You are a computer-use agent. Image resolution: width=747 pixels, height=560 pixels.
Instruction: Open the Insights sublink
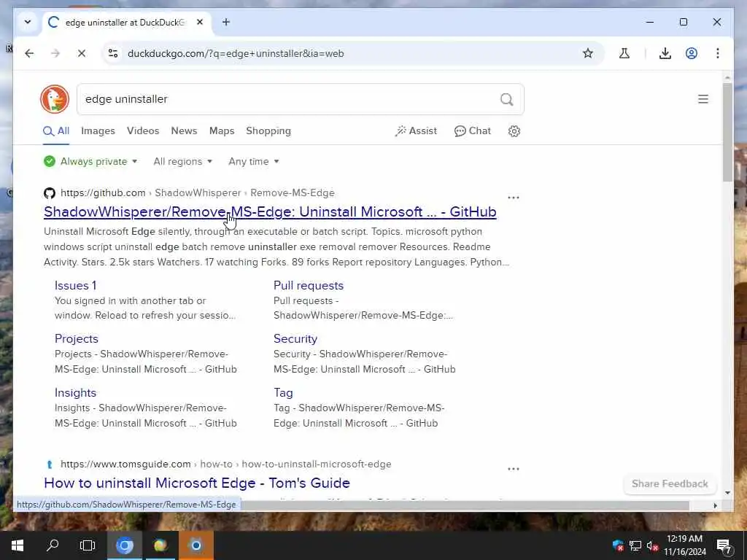pos(75,392)
